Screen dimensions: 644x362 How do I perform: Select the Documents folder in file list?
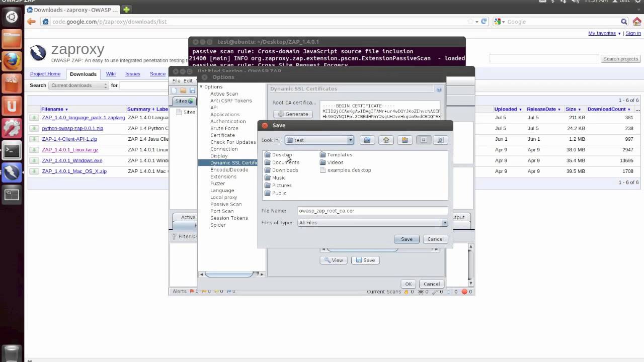[282, 162]
